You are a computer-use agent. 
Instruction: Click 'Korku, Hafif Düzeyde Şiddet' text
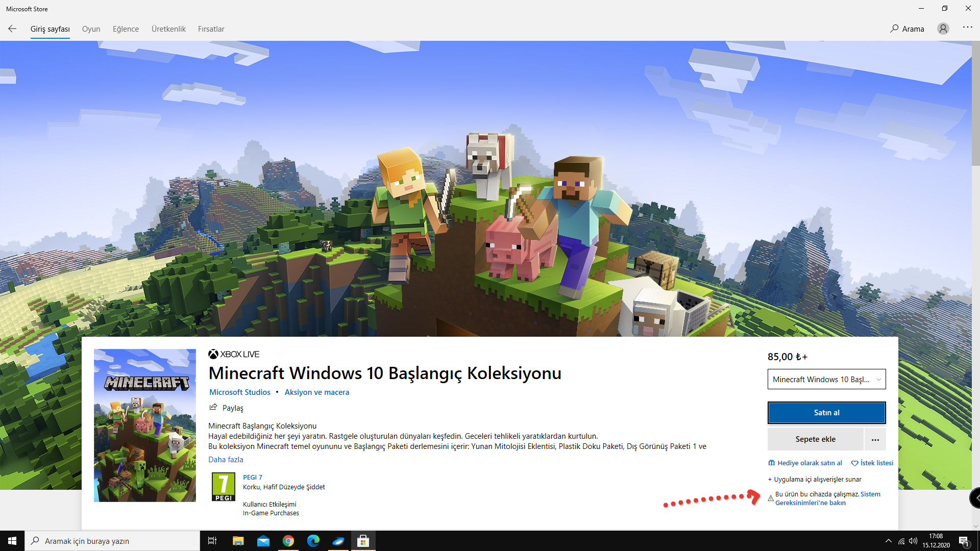click(284, 487)
